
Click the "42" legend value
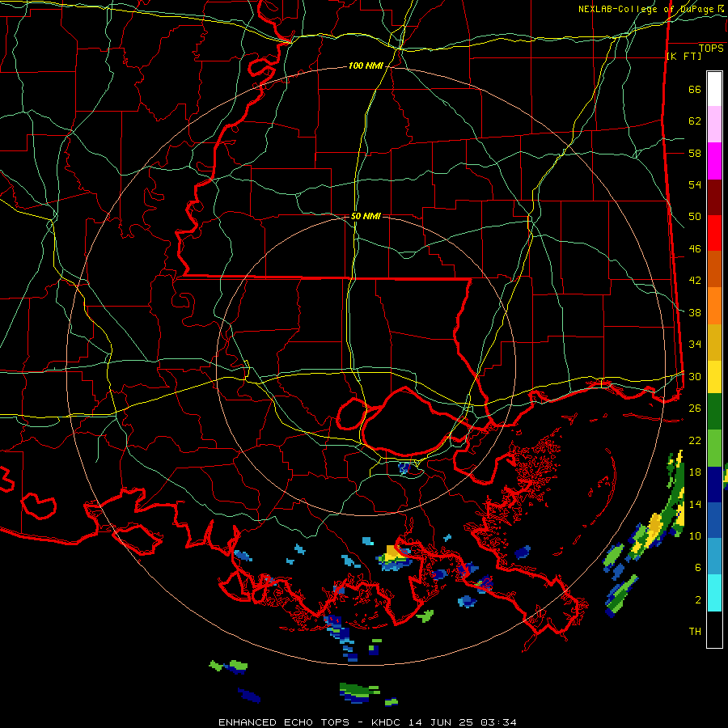pyautogui.click(x=695, y=281)
